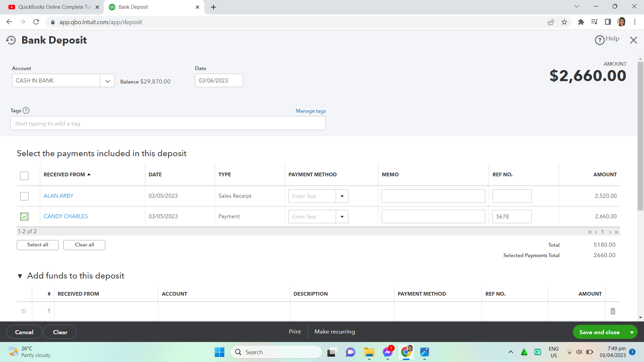Close the Bank Deposit form
644x362 pixels.
point(633,40)
